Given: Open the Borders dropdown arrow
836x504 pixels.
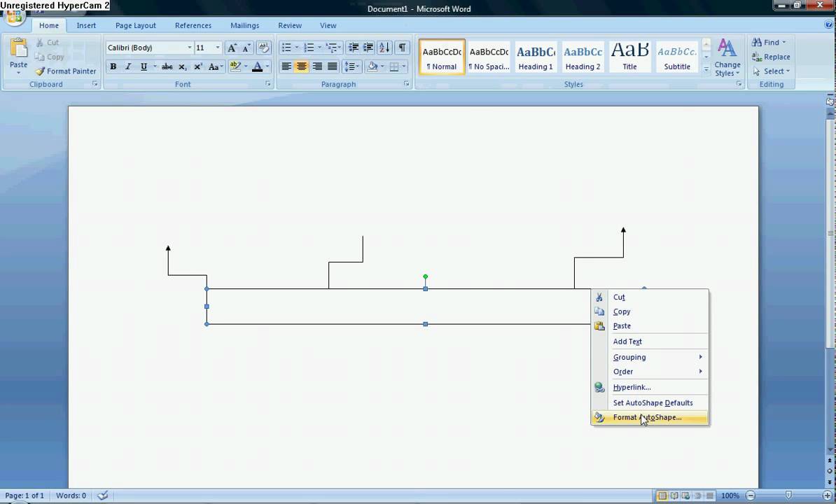Looking at the screenshot, I should [x=403, y=66].
